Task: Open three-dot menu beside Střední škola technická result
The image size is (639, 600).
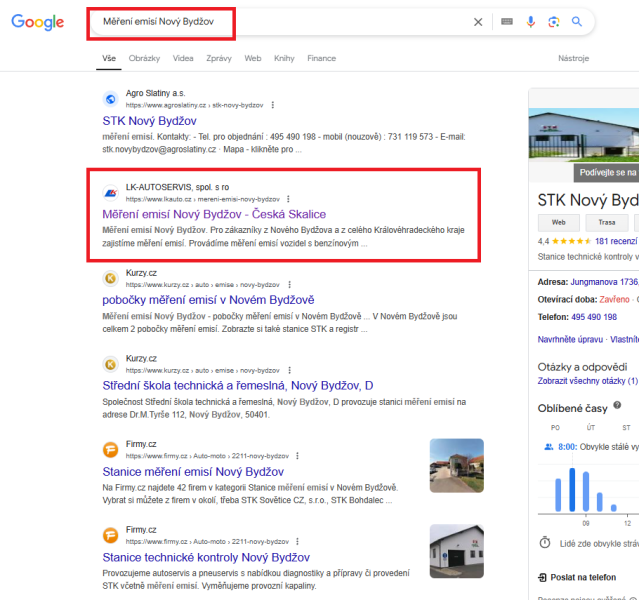Action: click(289, 370)
